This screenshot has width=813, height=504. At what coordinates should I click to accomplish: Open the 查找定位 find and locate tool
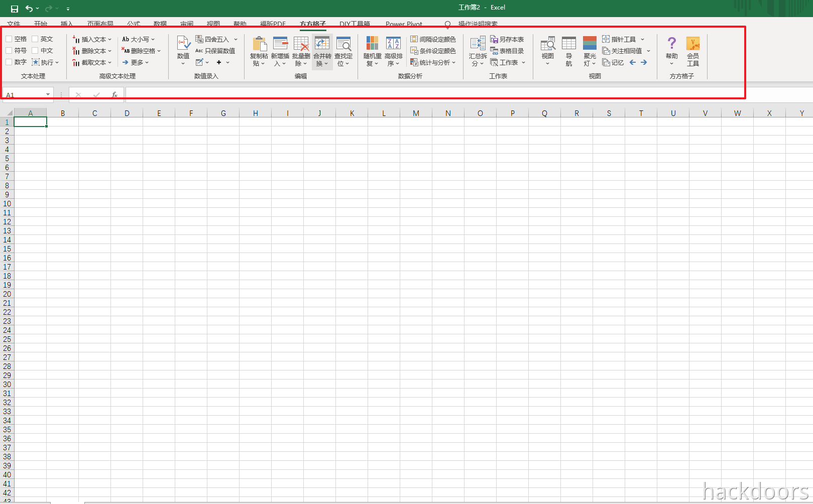343,52
